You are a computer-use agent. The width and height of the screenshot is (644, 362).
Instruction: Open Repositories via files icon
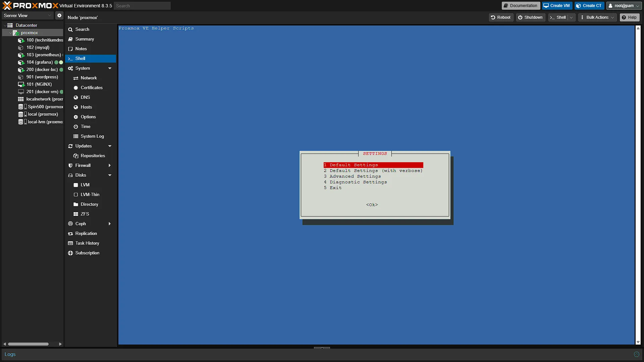(x=76, y=156)
